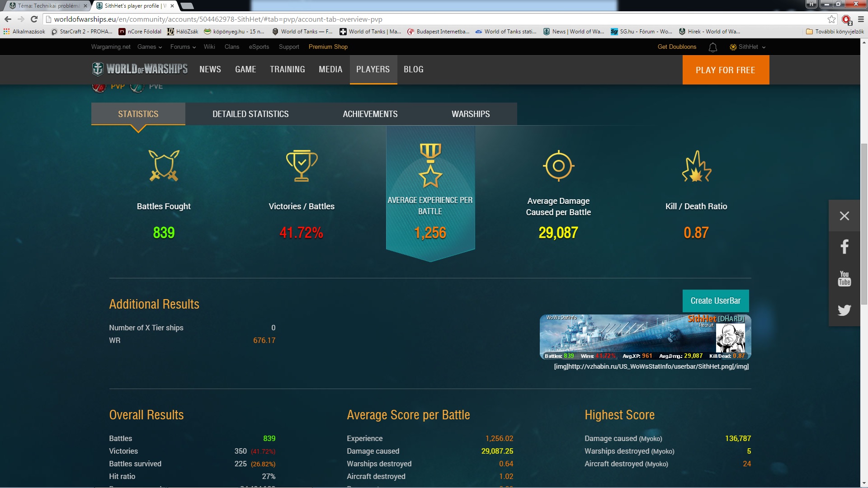
Task: Click the SithHet userbar image
Action: [645, 337]
